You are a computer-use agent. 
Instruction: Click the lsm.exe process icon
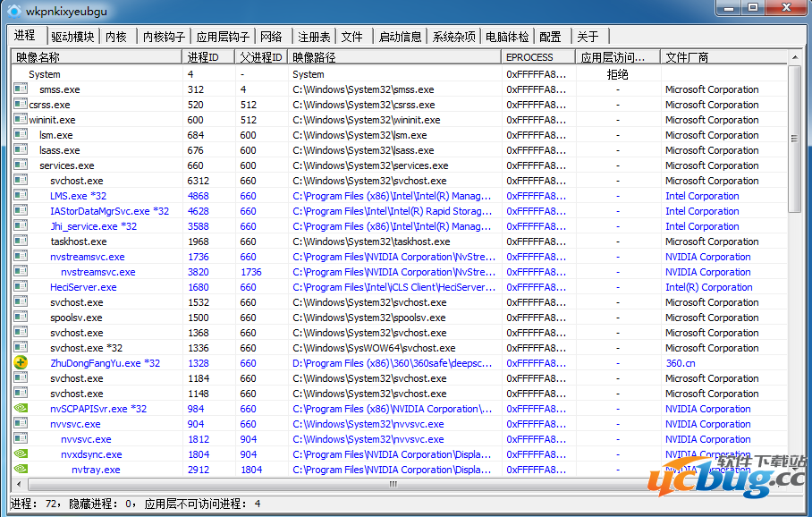pyautogui.click(x=21, y=135)
